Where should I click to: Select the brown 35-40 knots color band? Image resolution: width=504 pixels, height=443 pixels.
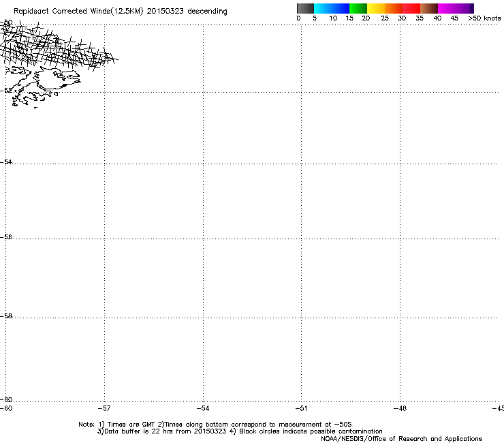(429, 8)
